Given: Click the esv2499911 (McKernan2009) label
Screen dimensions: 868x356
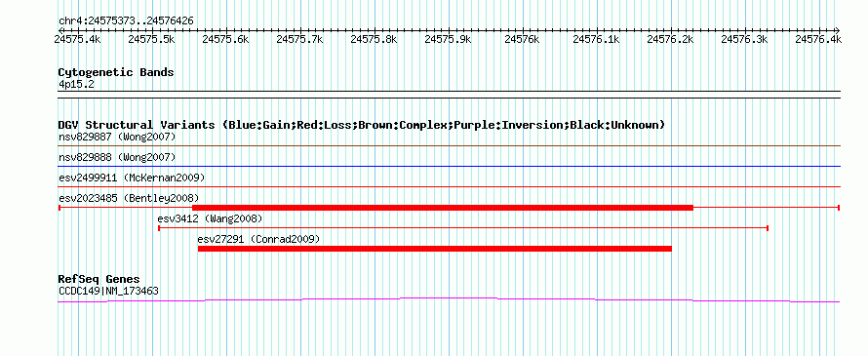Looking at the screenshot, I should pyautogui.click(x=132, y=178).
